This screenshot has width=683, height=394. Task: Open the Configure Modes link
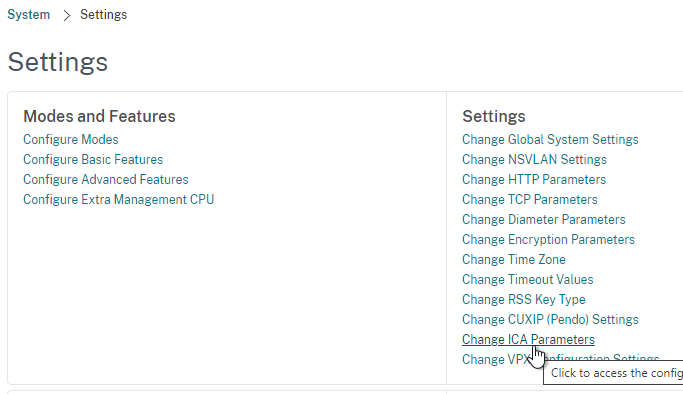click(x=71, y=139)
